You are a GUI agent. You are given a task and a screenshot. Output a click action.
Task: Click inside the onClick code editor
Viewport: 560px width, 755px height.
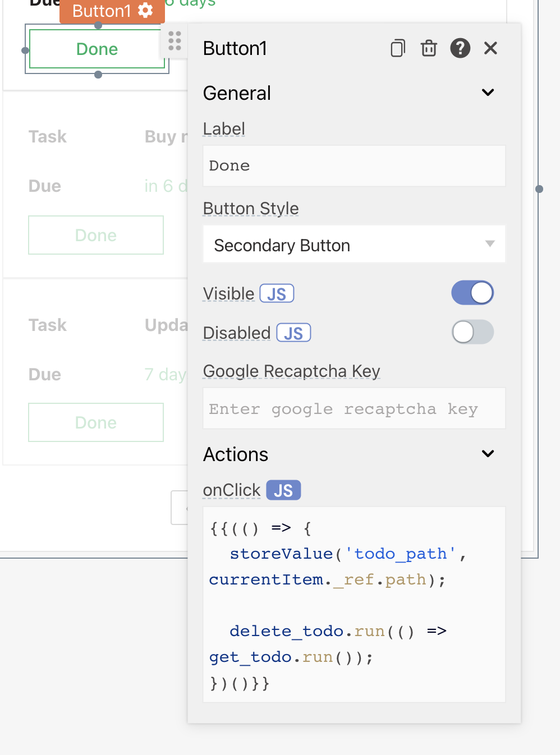[354, 604]
